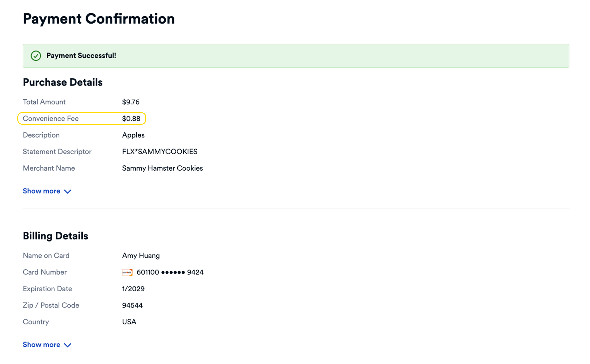Select the FLX*SAMMYCOOKIES descriptor value

pyautogui.click(x=160, y=152)
